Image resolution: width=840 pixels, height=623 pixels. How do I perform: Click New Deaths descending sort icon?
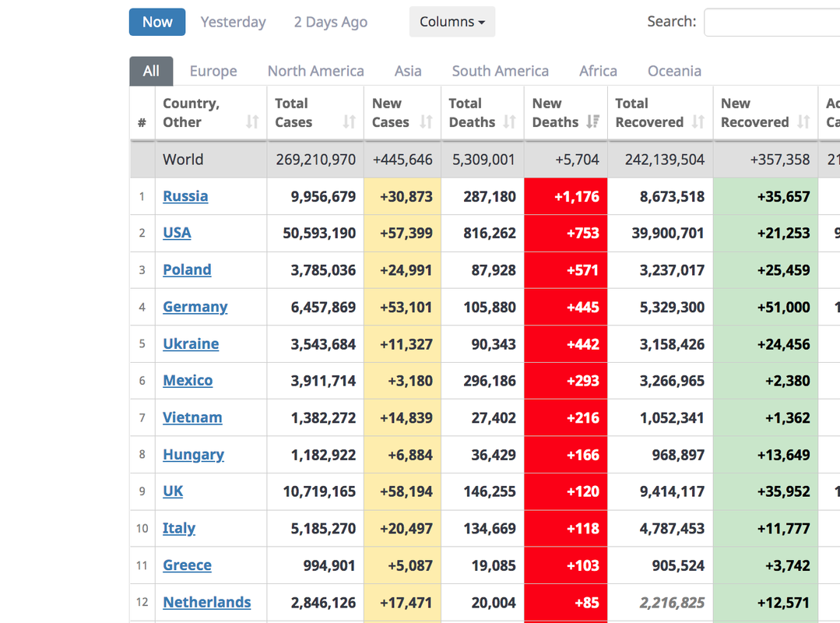593,122
